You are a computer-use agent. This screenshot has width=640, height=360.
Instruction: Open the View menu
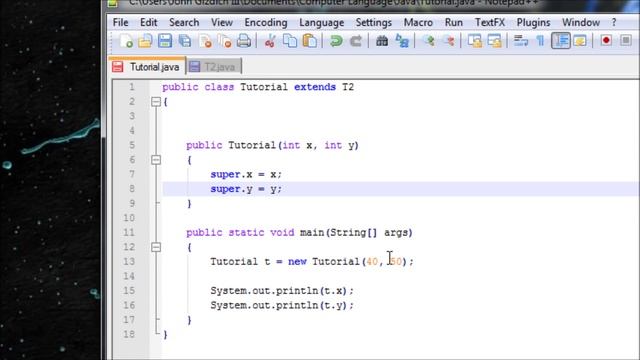pos(222,22)
